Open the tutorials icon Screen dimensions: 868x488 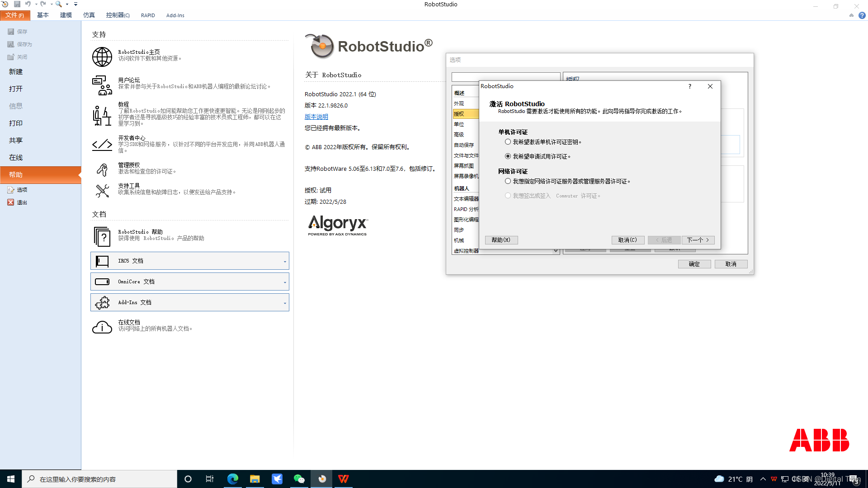click(102, 116)
